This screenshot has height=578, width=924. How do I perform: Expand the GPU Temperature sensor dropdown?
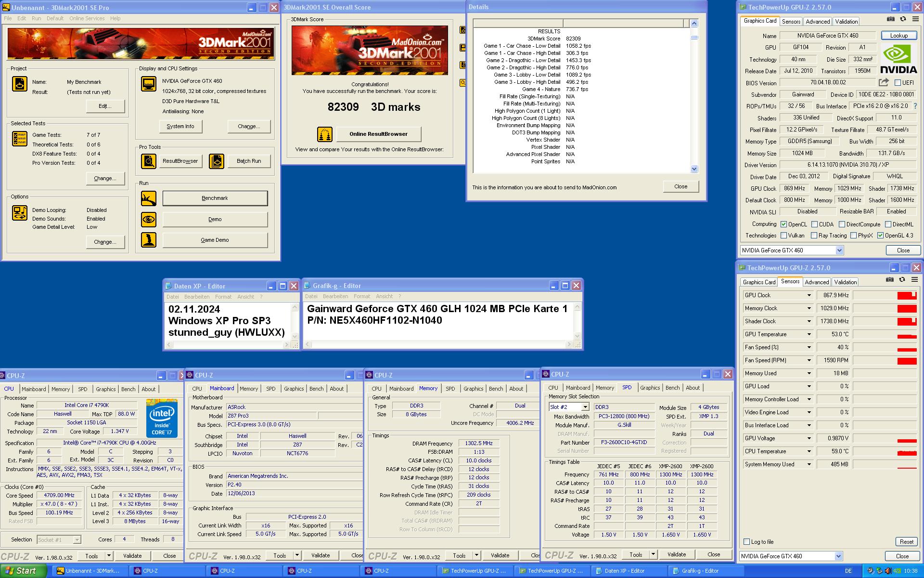tap(809, 334)
